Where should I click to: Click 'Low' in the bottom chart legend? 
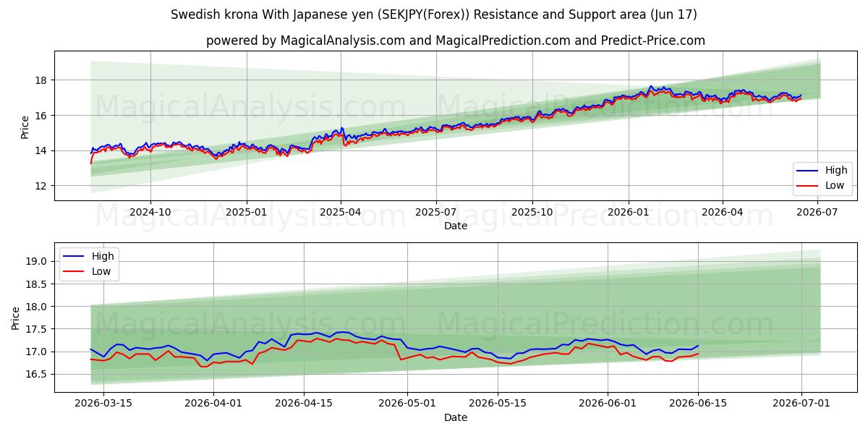click(101, 271)
